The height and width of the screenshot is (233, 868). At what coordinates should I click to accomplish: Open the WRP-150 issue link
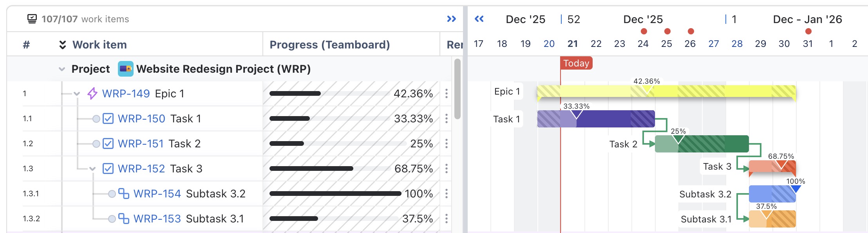(141, 118)
